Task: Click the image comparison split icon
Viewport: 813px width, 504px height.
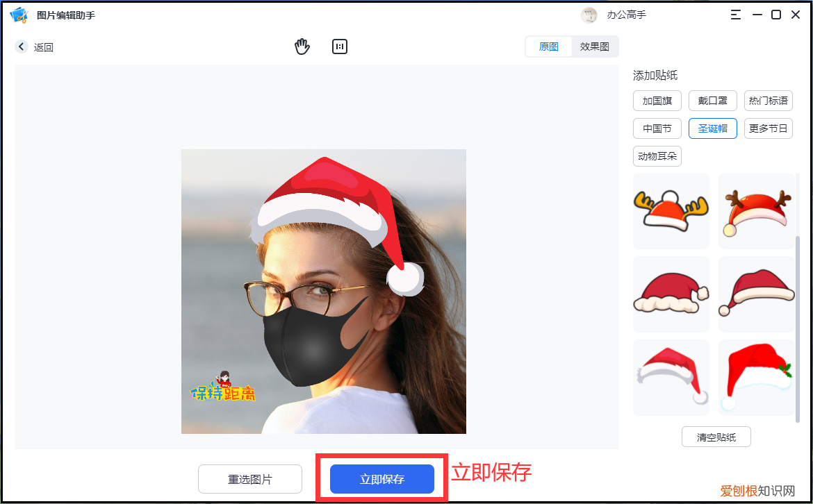Action: [339, 47]
